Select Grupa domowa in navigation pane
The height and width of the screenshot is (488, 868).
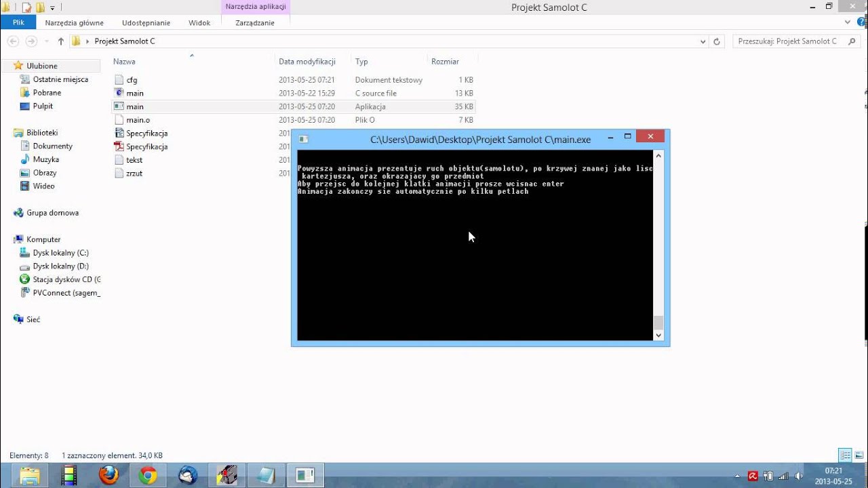52,213
